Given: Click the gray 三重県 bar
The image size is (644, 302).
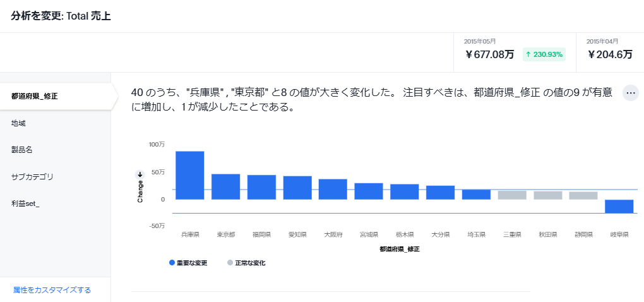Looking at the screenshot, I should pos(512,195).
